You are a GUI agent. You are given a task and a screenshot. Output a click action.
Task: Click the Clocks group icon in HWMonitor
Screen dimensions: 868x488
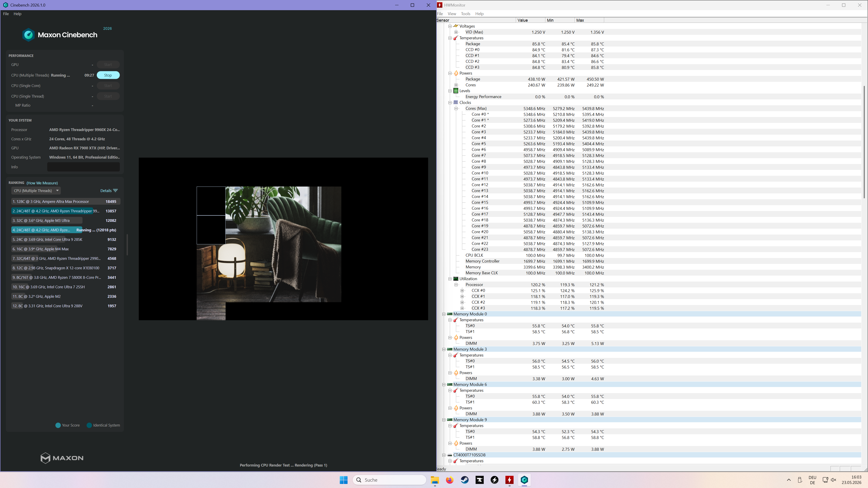456,102
